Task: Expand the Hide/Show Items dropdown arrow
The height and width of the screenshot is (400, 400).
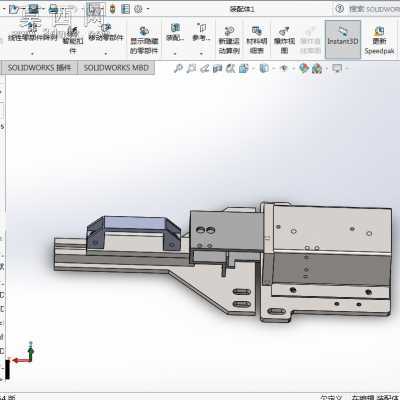Action: point(294,69)
